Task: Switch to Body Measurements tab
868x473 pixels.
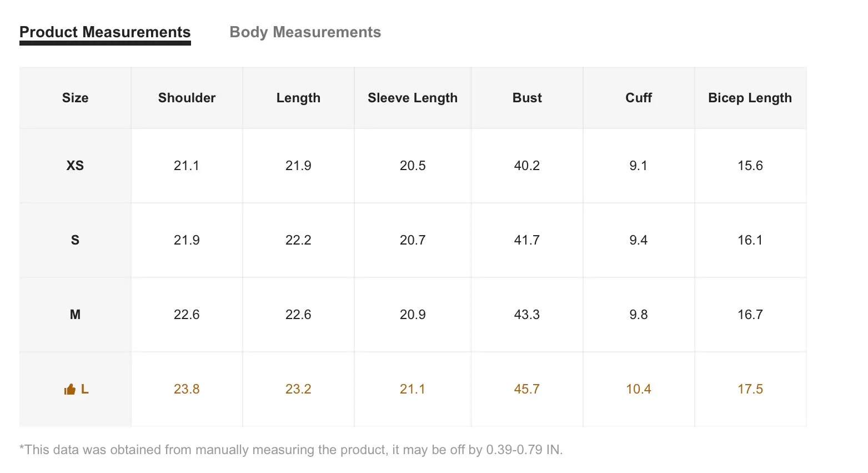Action: [305, 32]
